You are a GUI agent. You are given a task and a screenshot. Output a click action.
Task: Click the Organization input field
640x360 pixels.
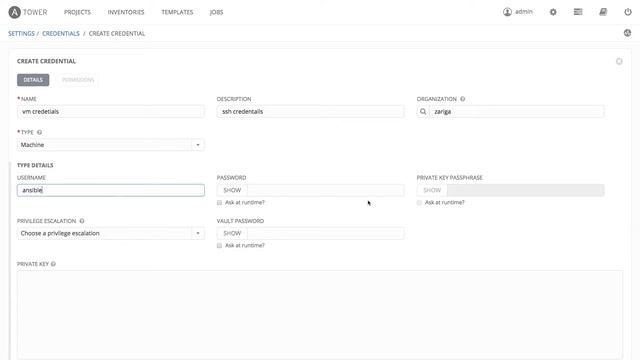point(517,111)
